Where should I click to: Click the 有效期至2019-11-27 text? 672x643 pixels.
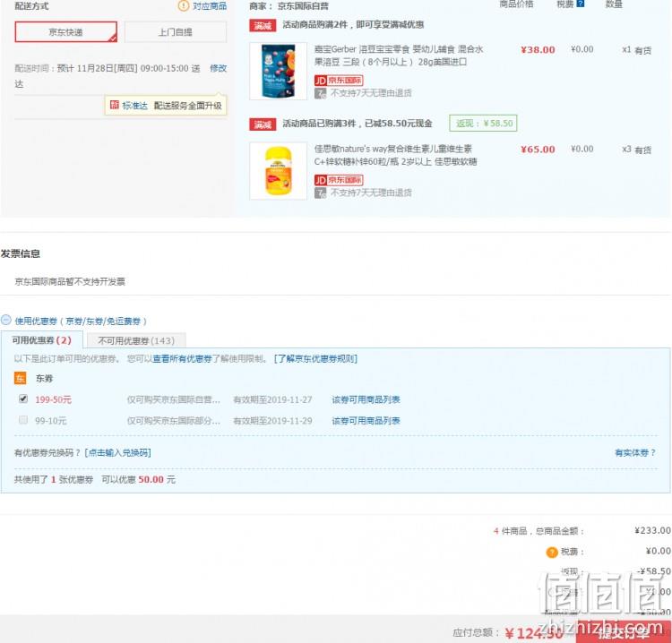click(x=272, y=399)
